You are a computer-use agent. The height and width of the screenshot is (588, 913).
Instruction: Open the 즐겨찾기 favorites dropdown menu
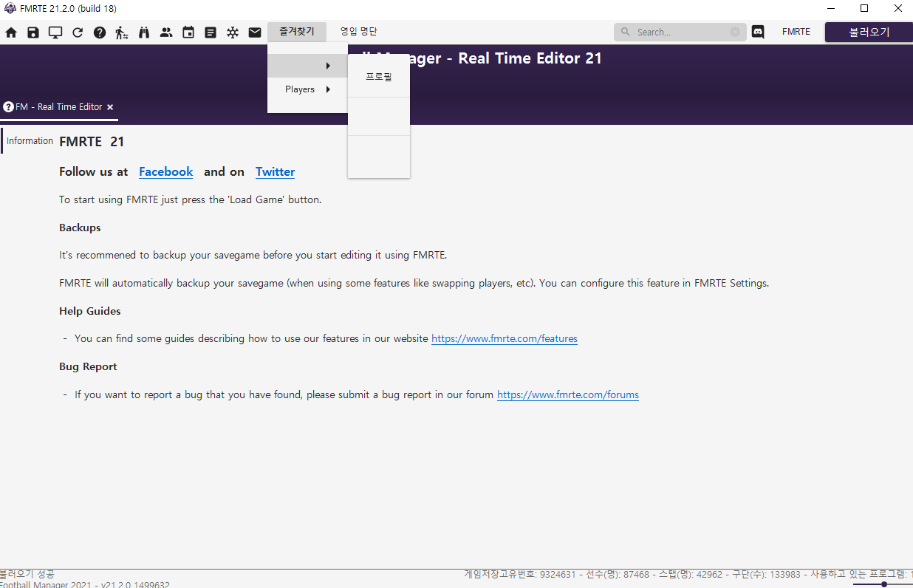(x=297, y=32)
